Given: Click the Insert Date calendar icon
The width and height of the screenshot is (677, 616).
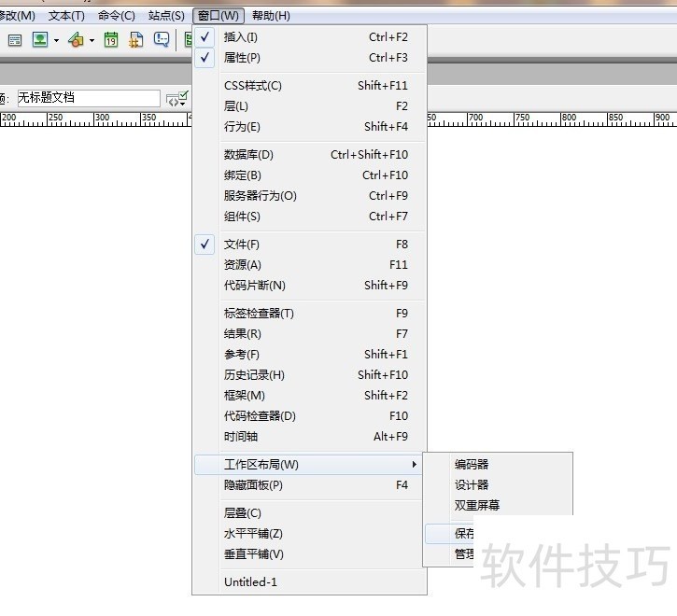Looking at the screenshot, I should pyautogui.click(x=111, y=40).
